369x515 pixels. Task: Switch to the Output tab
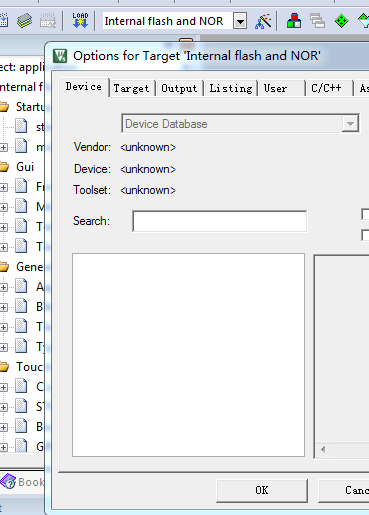[x=179, y=88]
